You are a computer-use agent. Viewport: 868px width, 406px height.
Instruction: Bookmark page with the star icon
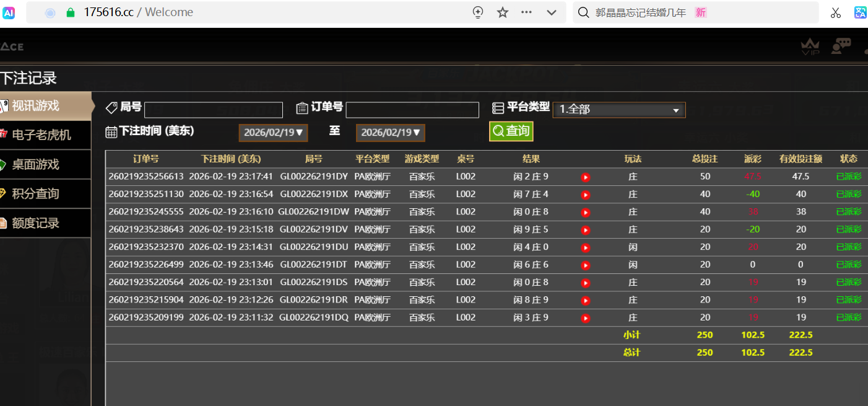(503, 12)
